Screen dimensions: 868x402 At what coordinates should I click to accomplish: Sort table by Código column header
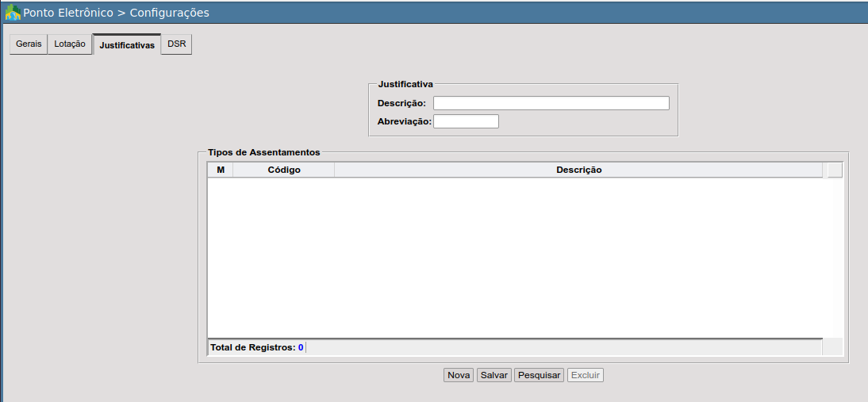[284, 170]
